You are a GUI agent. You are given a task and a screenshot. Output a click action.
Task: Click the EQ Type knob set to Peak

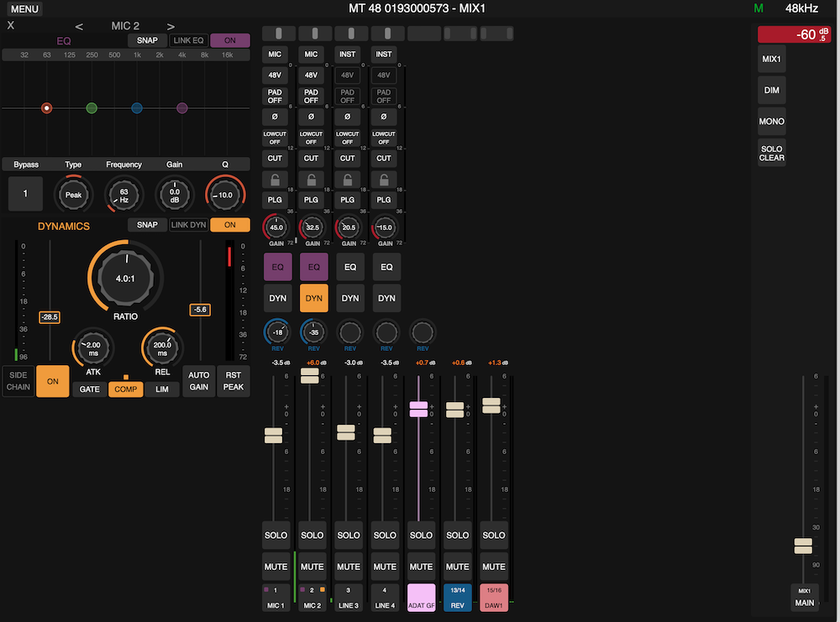[x=73, y=194]
